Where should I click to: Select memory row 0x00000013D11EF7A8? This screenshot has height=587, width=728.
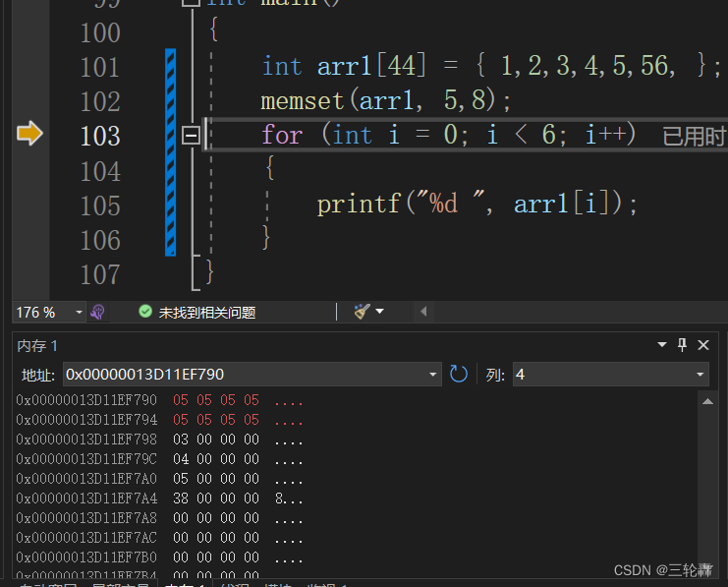coord(160,518)
